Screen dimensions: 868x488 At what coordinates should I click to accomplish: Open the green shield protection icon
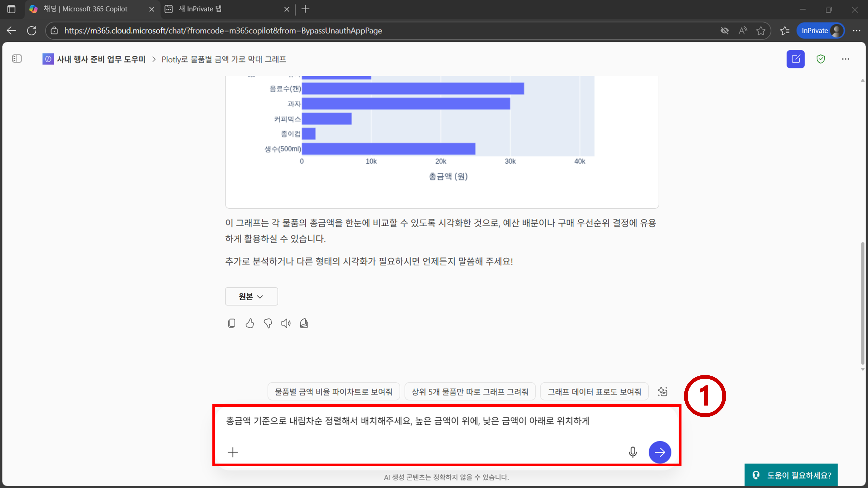coord(820,59)
